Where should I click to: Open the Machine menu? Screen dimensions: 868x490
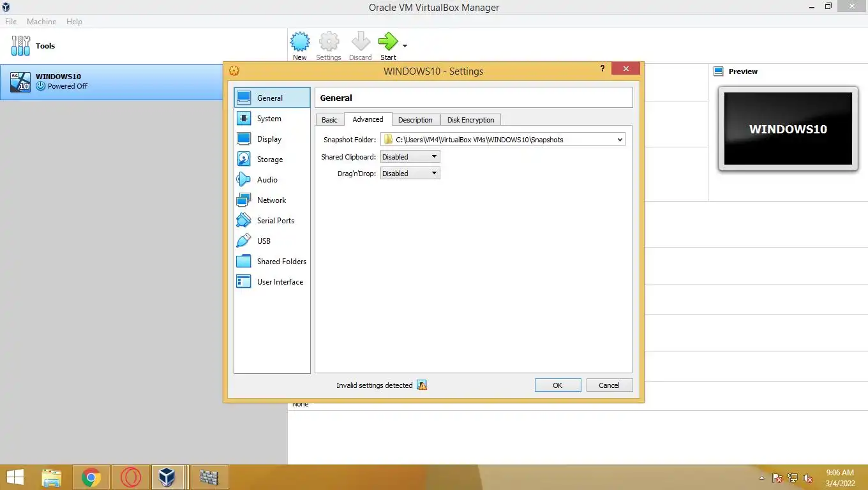[x=41, y=21]
